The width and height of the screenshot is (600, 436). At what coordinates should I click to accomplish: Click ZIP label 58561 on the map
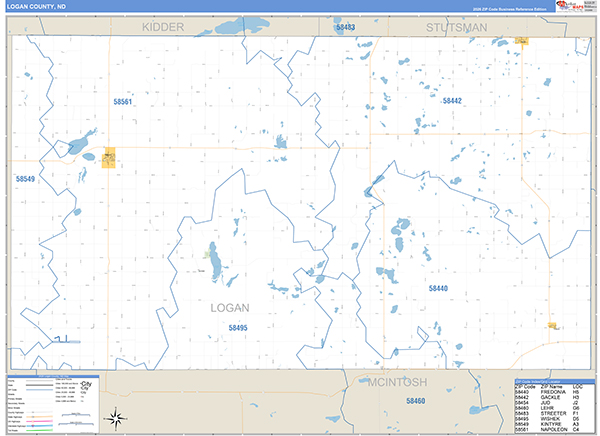(122, 101)
